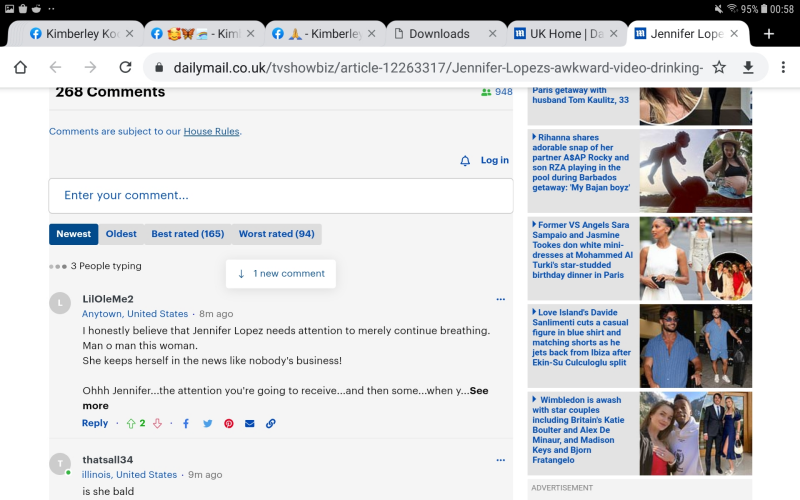
Task: Click the Enter your comment field
Action: pos(281,196)
